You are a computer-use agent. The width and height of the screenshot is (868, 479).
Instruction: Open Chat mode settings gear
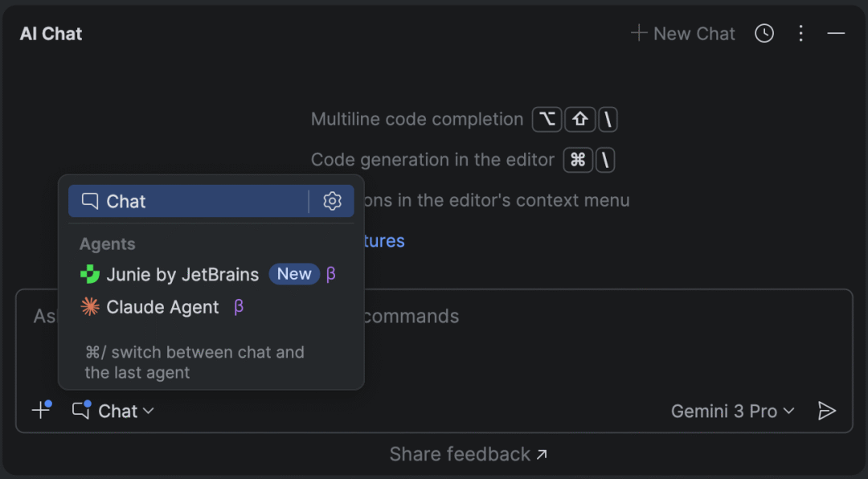pyautogui.click(x=332, y=201)
